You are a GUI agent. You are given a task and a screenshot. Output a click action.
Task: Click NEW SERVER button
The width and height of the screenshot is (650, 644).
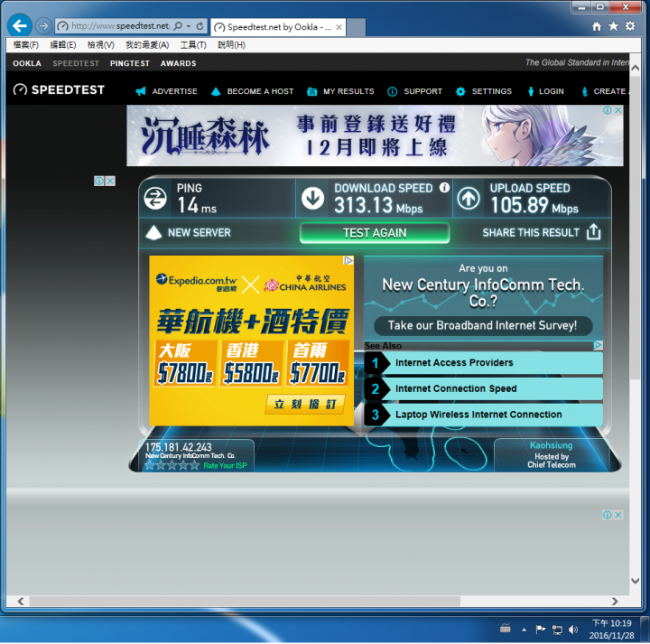click(x=188, y=233)
